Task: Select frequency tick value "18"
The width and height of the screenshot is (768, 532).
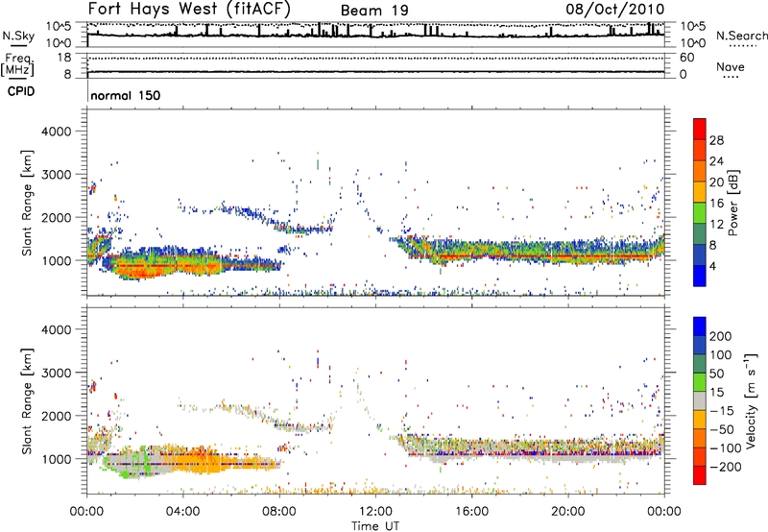Action: [64, 58]
